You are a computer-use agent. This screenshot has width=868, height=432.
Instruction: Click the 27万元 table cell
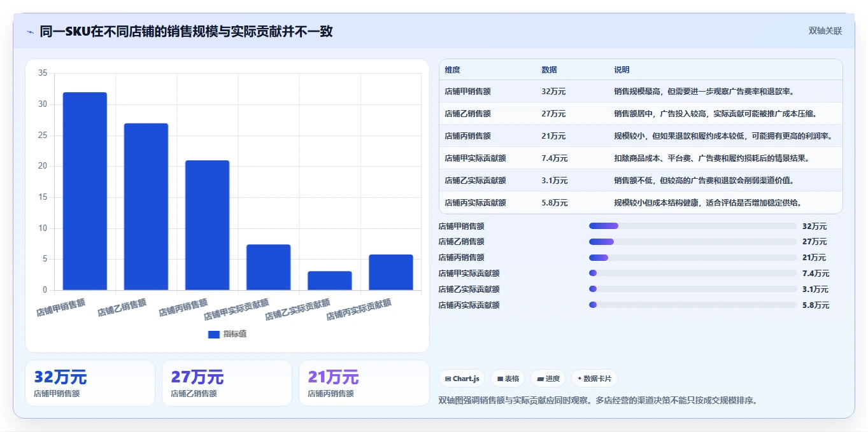[x=553, y=114]
